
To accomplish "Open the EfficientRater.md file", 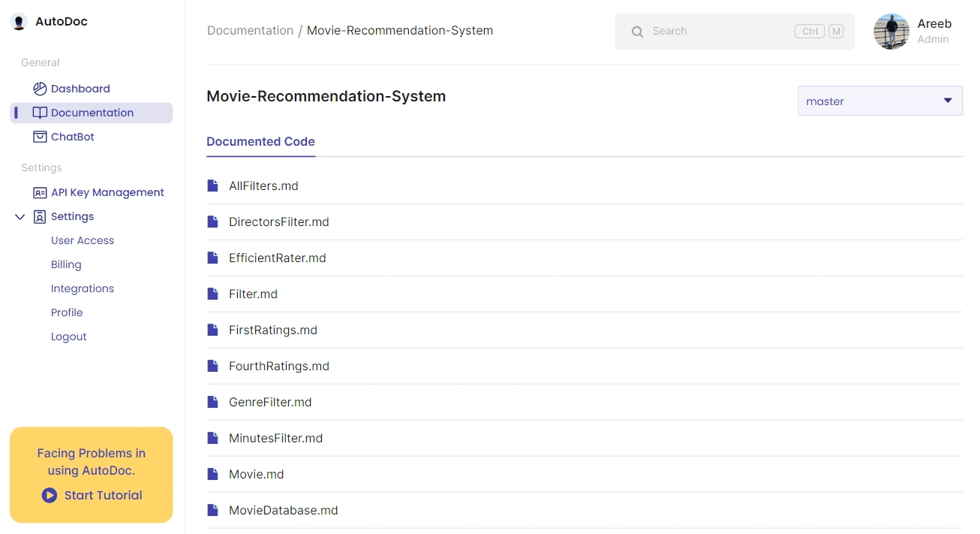I will (x=278, y=258).
